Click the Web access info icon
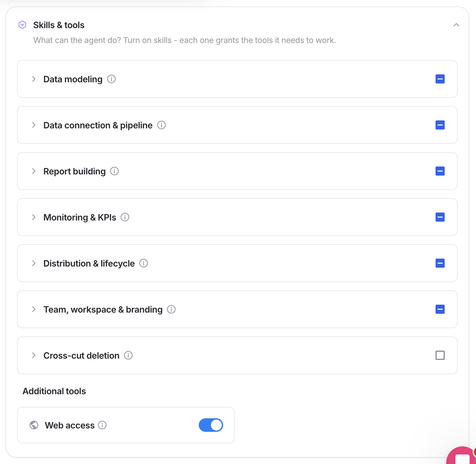 click(102, 425)
